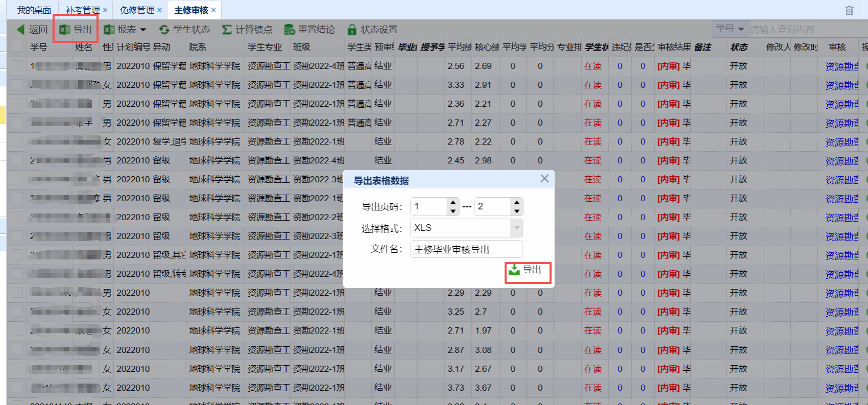Click the trash bin icon at top right

pyautogui.click(x=850, y=10)
